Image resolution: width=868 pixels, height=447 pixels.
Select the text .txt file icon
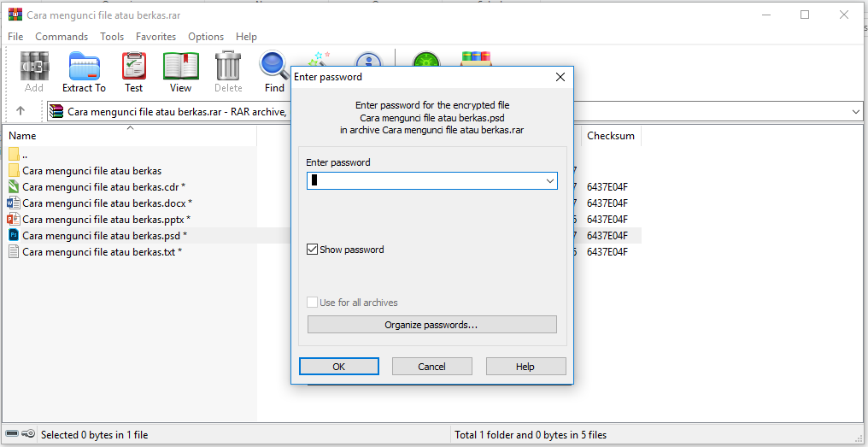coord(14,251)
